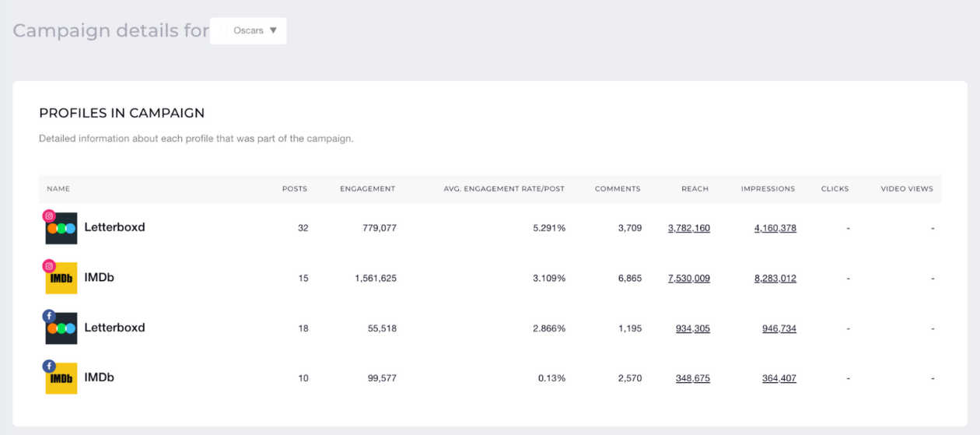This screenshot has width=980, height=435.
Task: Open reach value 3,782,160 link
Action: point(688,228)
